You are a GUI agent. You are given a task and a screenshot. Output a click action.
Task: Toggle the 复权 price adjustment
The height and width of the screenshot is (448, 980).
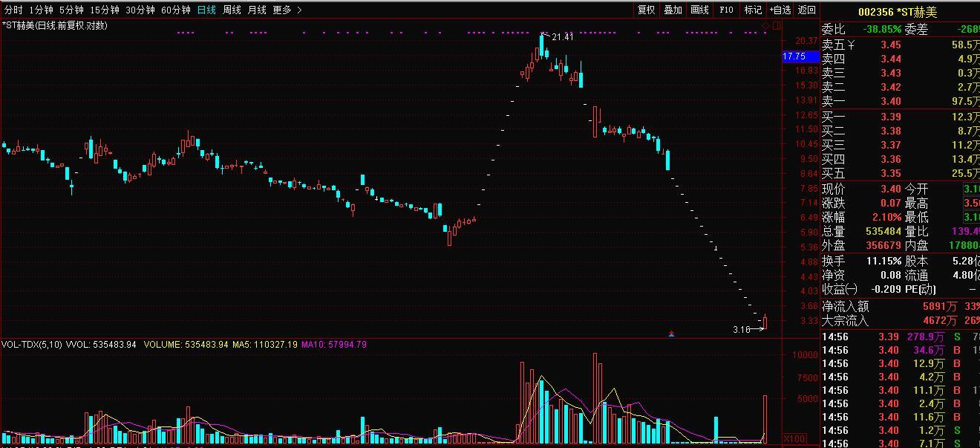click(646, 10)
